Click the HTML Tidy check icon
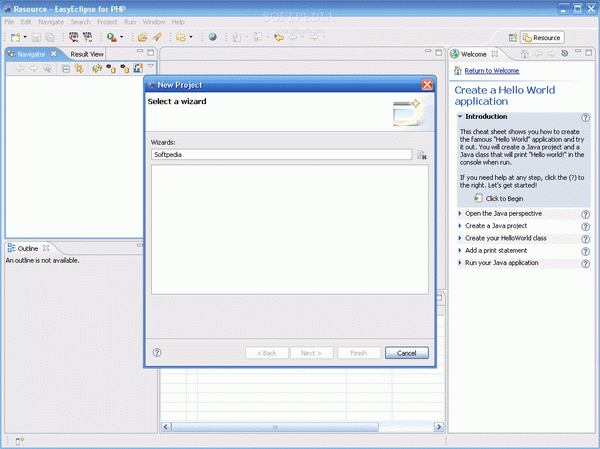Image resolution: width=600 pixels, height=449 pixels. 73,37
